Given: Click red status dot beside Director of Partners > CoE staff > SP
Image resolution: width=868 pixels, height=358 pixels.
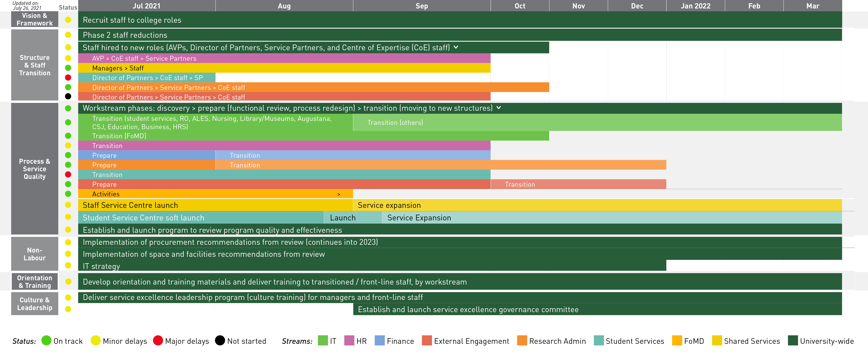Looking at the screenshot, I should (68, 78).
